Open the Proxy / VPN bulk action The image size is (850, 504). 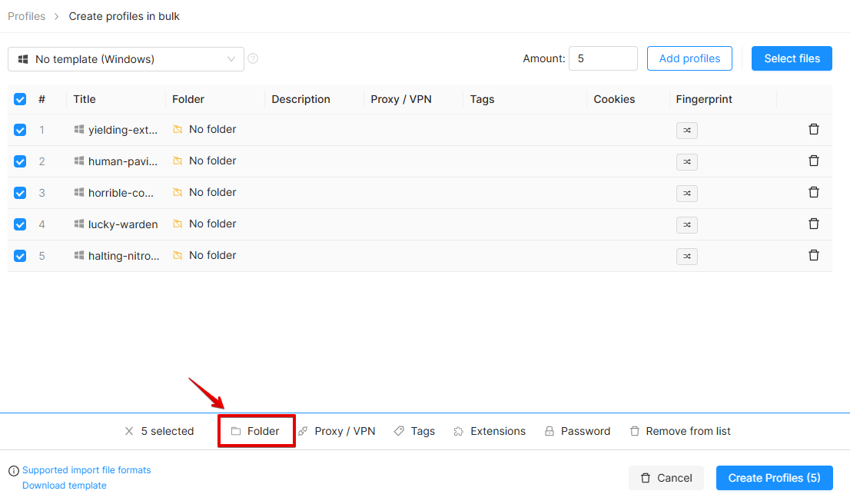point(337,431)
